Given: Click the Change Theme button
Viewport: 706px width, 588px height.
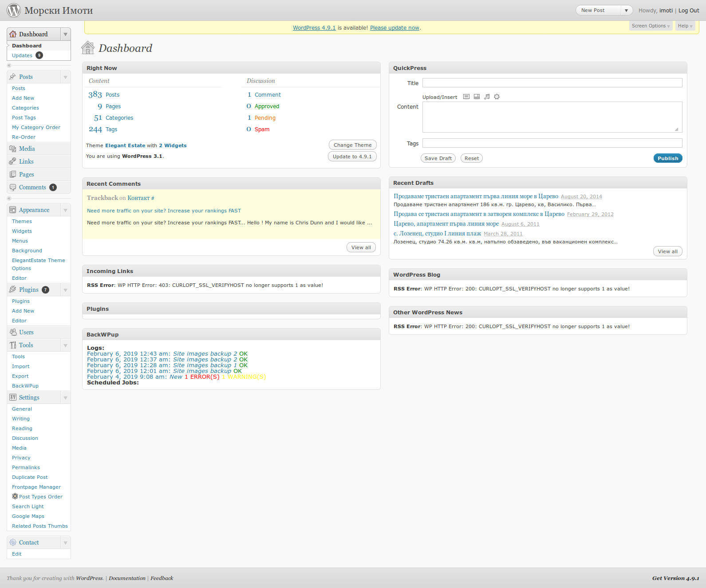Looking at the screenshot, I should [x=353, y=145].
